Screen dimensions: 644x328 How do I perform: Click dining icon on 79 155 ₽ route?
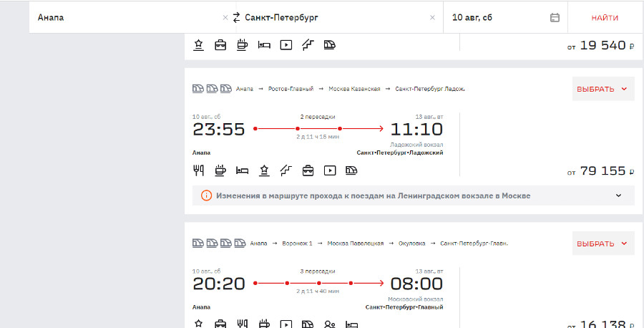click(x=199, y=170)
